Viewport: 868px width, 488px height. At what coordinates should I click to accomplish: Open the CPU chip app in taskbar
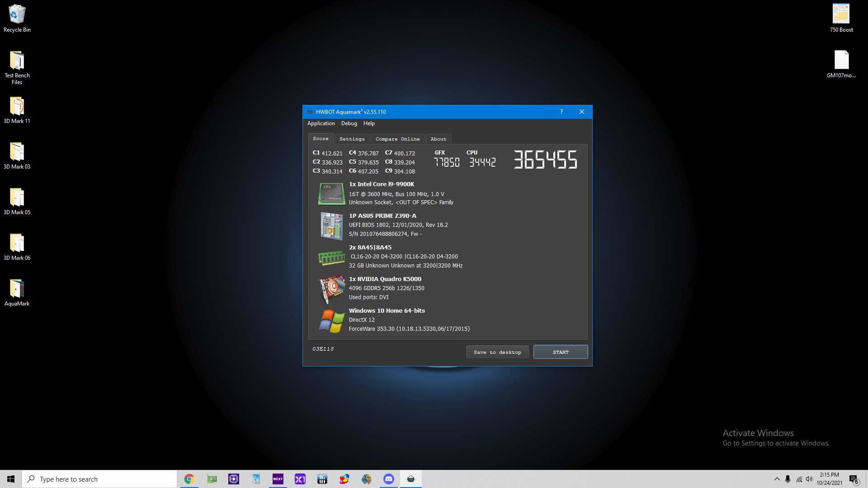pos(234,479)
